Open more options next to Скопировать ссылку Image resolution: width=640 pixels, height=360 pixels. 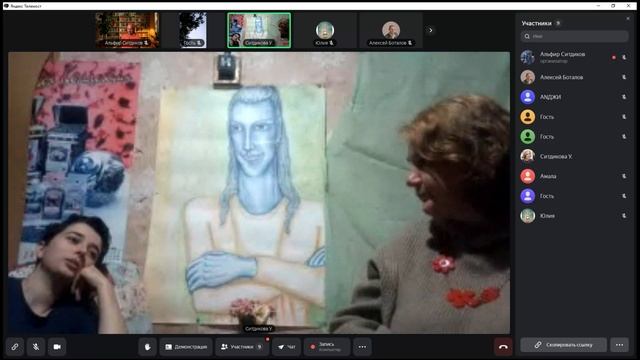620,345
